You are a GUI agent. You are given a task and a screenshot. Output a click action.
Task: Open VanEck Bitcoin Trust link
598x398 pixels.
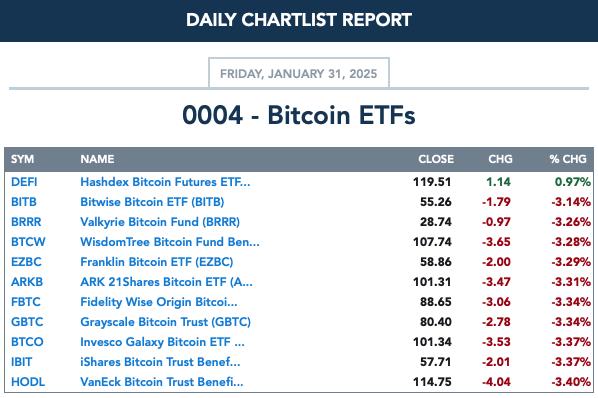click(162, 382)
